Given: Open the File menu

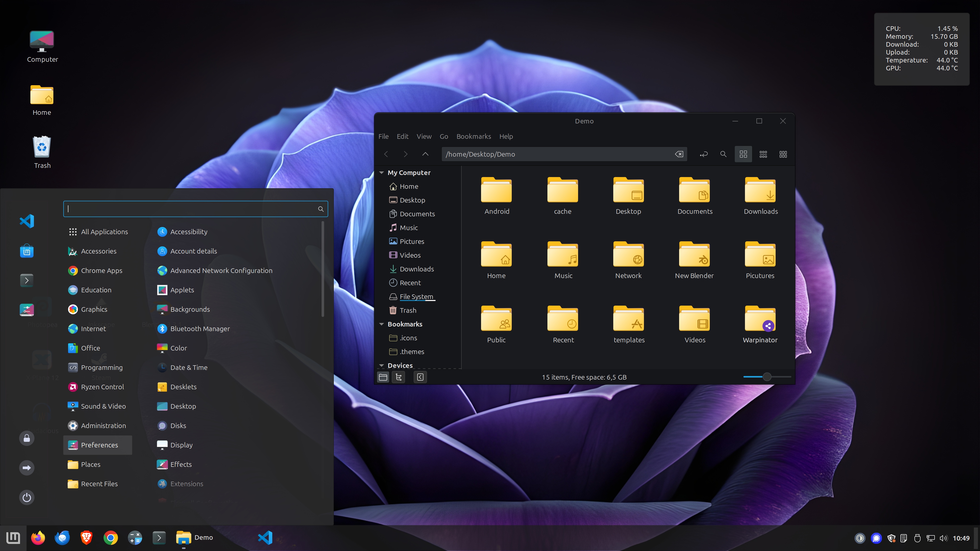Looking at the screenshot, I should [x=384, y=136].
